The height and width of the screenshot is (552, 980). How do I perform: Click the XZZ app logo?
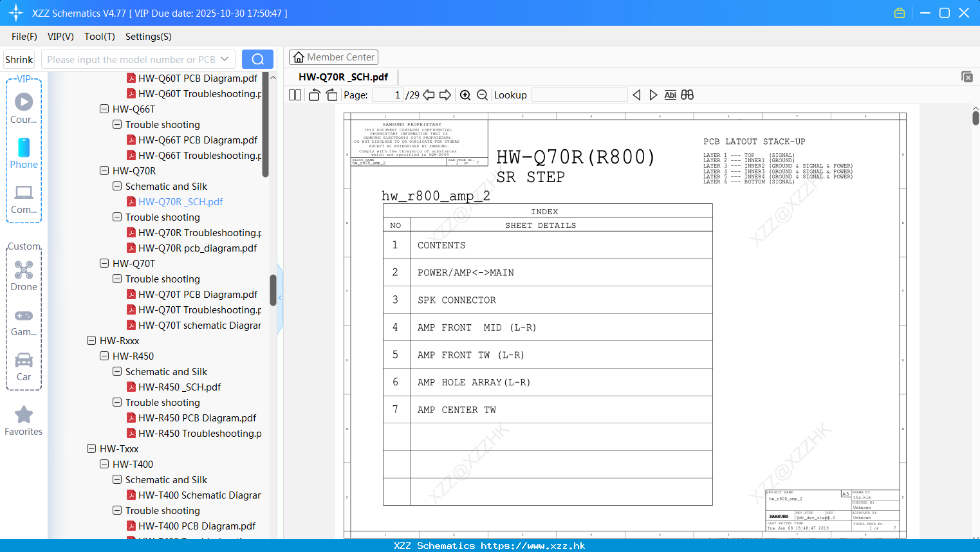(x=15, y=13)
